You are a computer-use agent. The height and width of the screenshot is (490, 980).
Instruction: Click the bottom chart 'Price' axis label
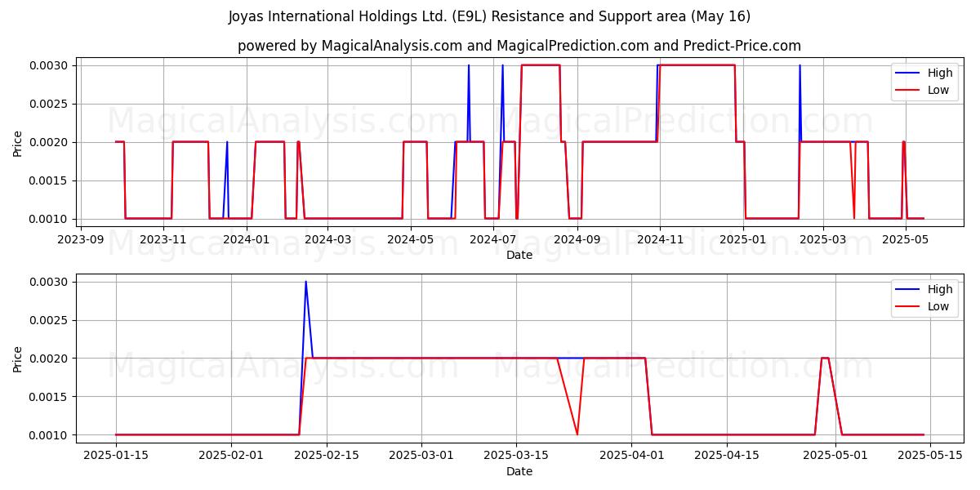coord(18,359)
